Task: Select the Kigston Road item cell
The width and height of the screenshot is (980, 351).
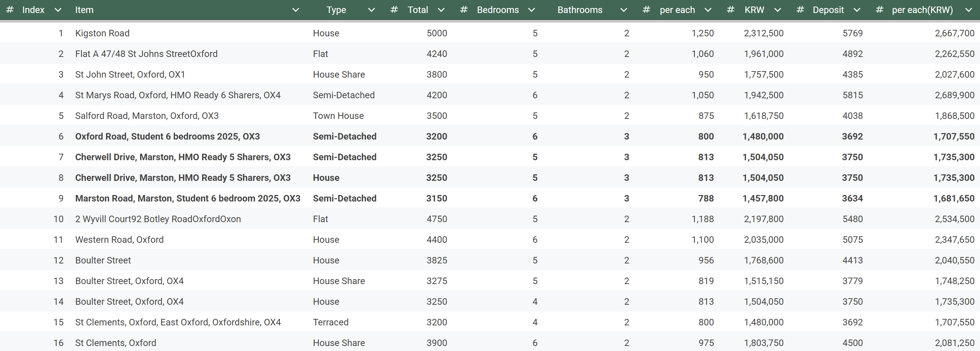Action: pos(102,33)
